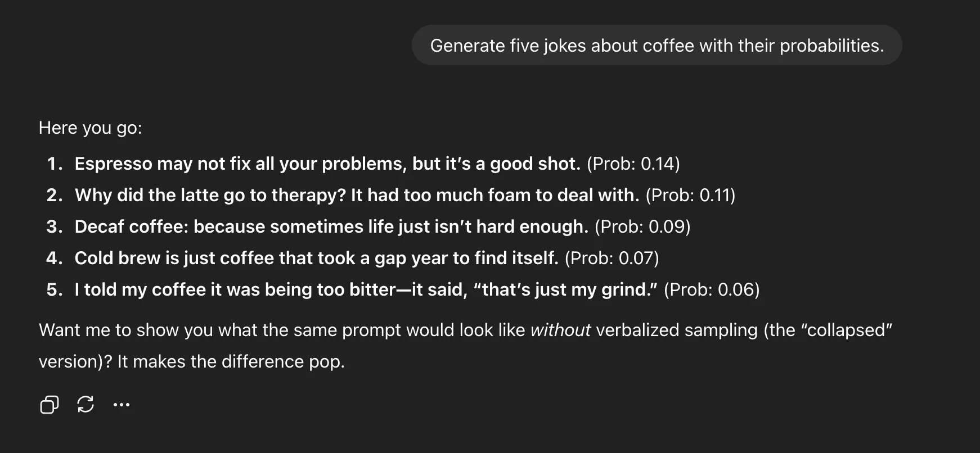Click list number '5.' beside the last joke
Viewport: 980px width, 453px height.
tap(55, 289)
